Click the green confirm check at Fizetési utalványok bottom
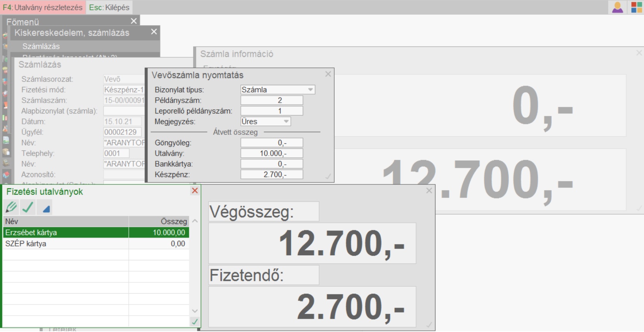Screen dimensions: 644x332 point(195,322)
